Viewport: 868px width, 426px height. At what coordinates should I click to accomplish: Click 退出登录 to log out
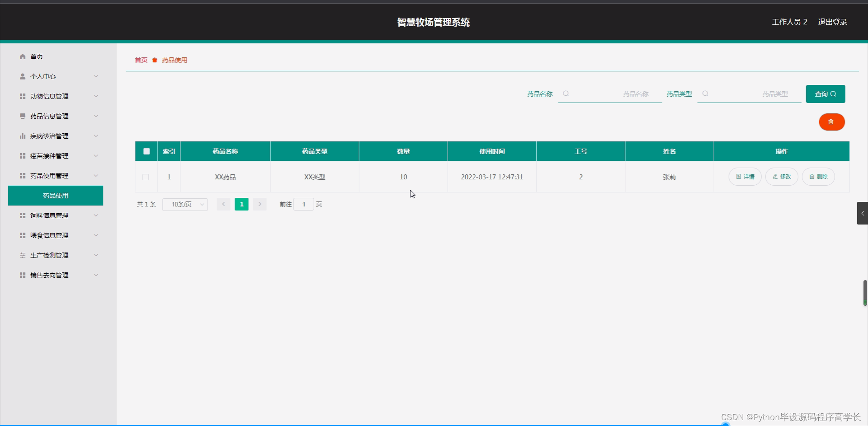coord(833,22)
